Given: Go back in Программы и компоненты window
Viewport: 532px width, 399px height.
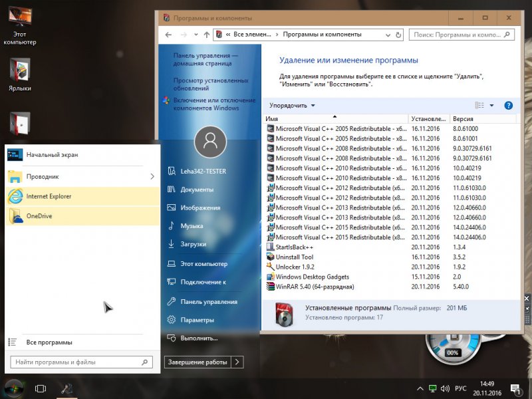Looking at the screenshot, I should 168,35.
